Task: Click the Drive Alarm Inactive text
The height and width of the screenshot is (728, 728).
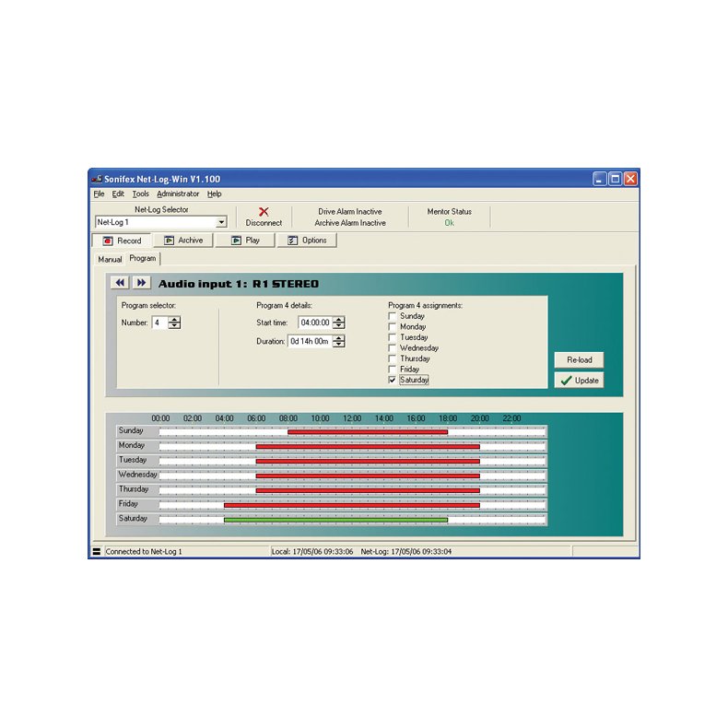Action: click(x=350, y=212)
